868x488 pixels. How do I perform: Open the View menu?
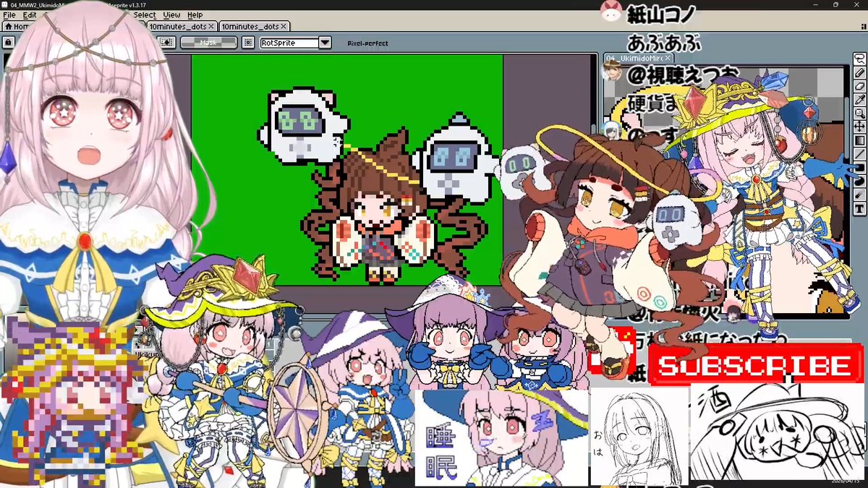point(171,14)
